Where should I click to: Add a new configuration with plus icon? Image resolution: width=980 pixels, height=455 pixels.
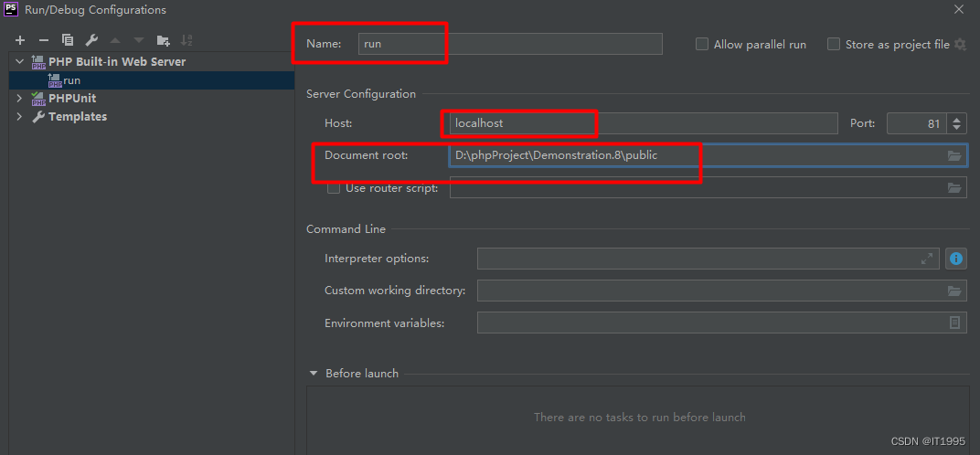pyautogui.click(x=20, y=40)
